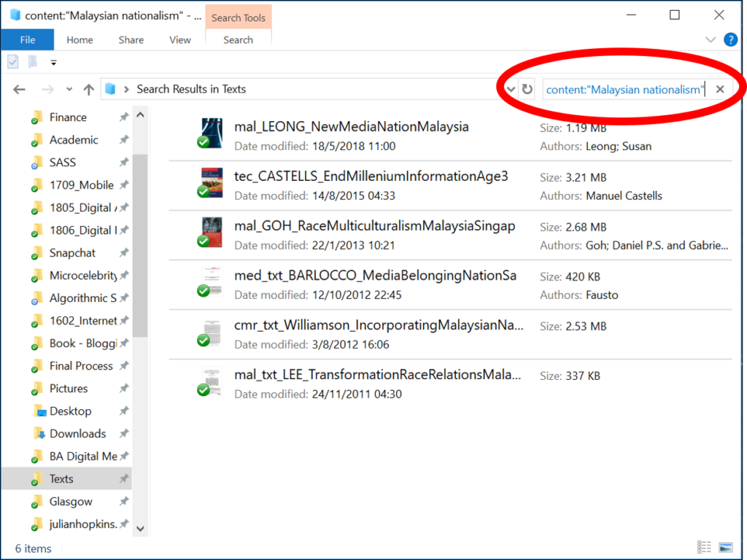Screen dimensions: 747x560
Task: Click Search Results in Texts address path
Action: tap(191, 89)
